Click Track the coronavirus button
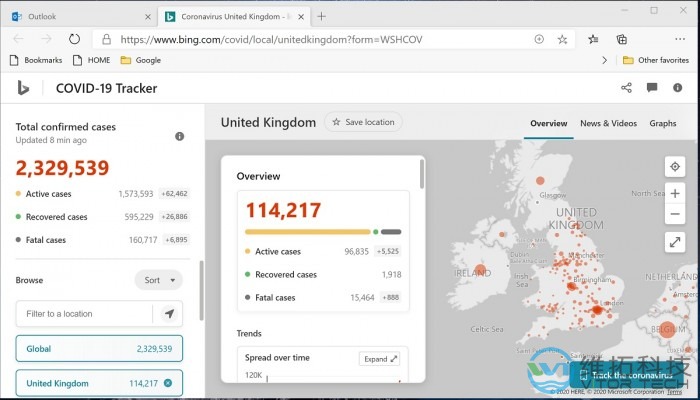The width and height of the screenshot is (700, 400). pos(626,375)
